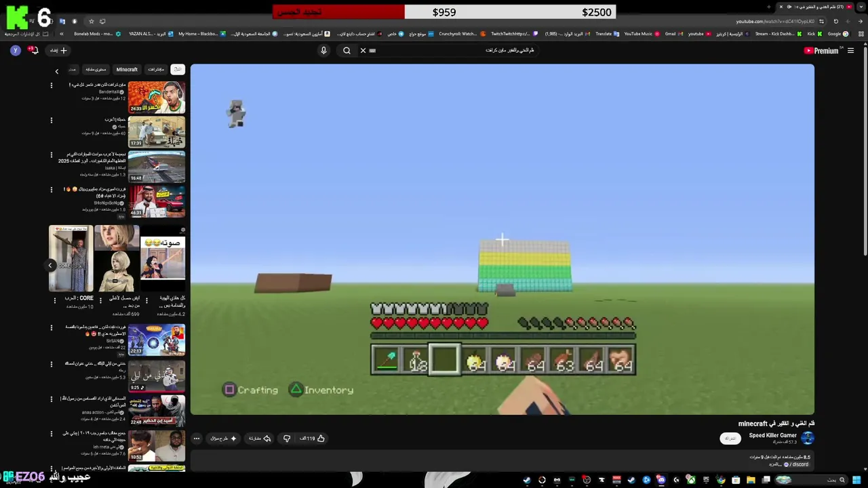The width and height of the screenshot is (868, 488).
Task: Like the video with thumbs-up button
Action: (x=313, y=439)
